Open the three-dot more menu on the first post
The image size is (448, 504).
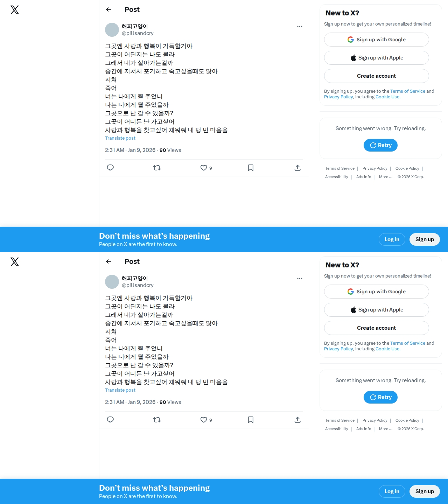(300, 26)
